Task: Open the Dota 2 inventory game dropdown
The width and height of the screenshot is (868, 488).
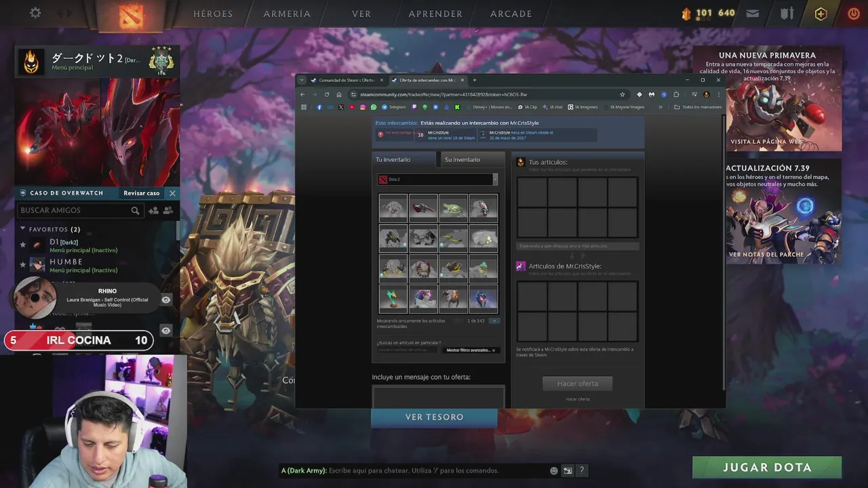Action: (x=437, y=180)
